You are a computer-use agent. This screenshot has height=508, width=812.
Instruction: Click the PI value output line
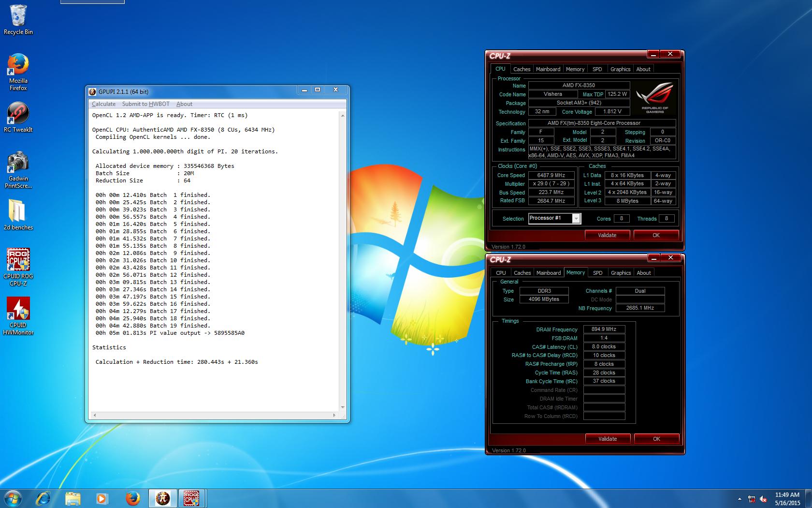pos(170,333)
